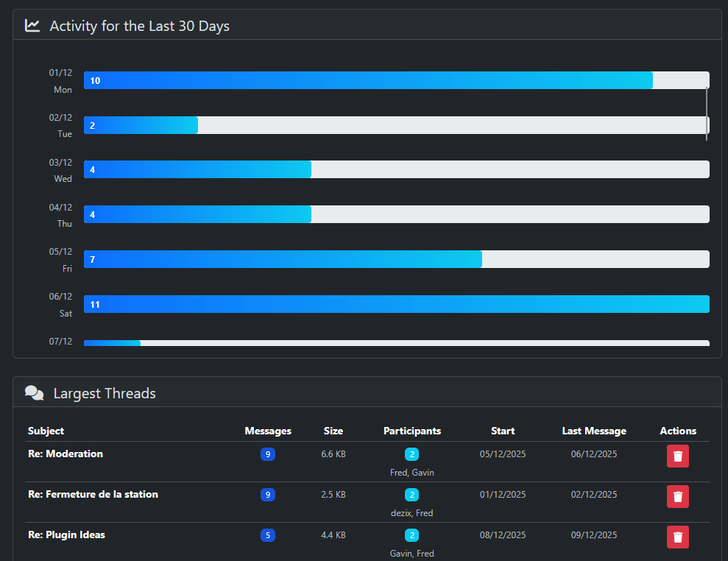Click the Subject column header
The image size is (728, 561).
point(46,431)
